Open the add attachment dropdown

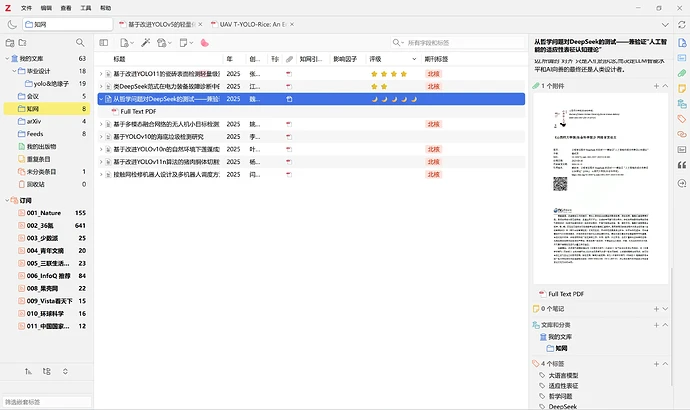click(164, 43)
